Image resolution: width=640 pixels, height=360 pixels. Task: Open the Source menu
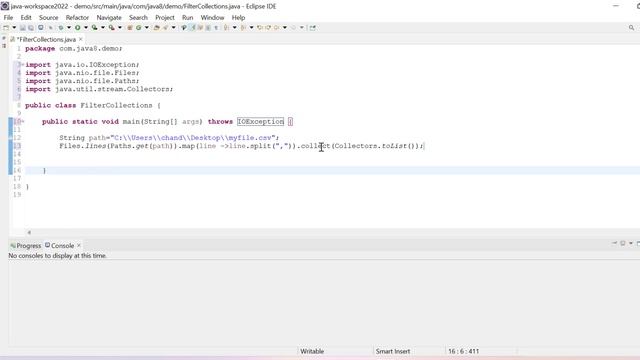coord(49,18)
